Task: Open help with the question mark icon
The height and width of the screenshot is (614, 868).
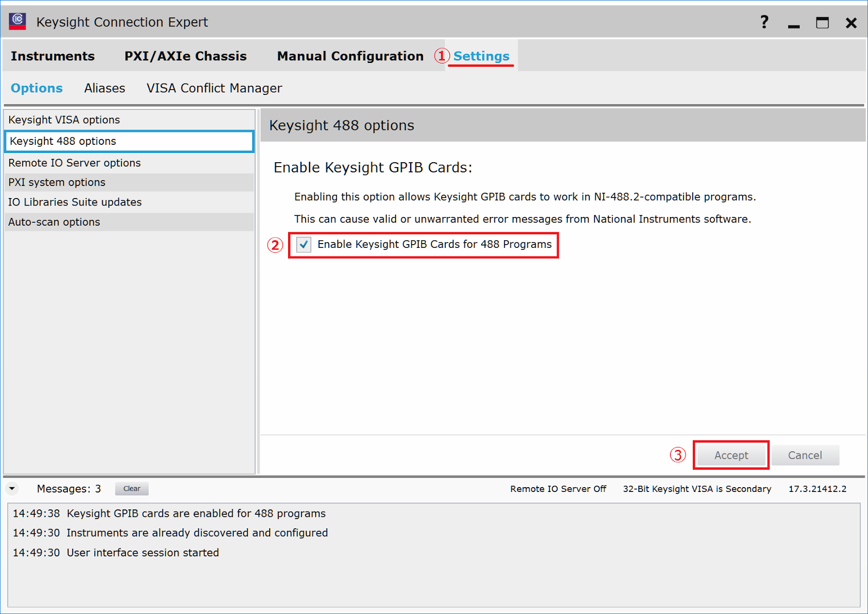Action: point(764,22)
